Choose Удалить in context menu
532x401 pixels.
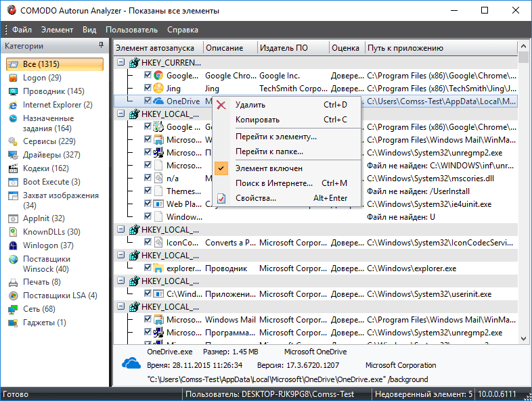pos(286,105)
